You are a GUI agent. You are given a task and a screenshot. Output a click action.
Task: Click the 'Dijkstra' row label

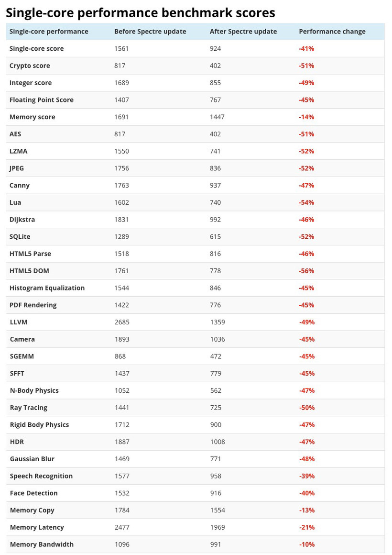tap(22, 220)
